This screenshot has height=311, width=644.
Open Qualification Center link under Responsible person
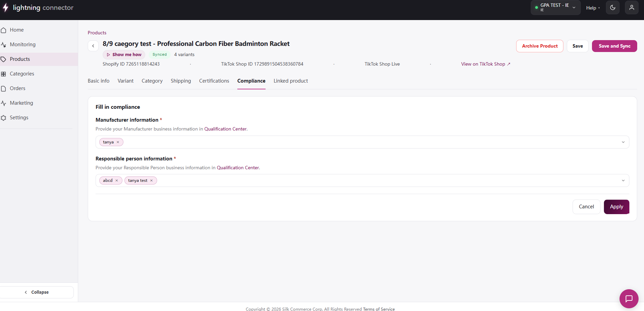[x=238, y=168]
